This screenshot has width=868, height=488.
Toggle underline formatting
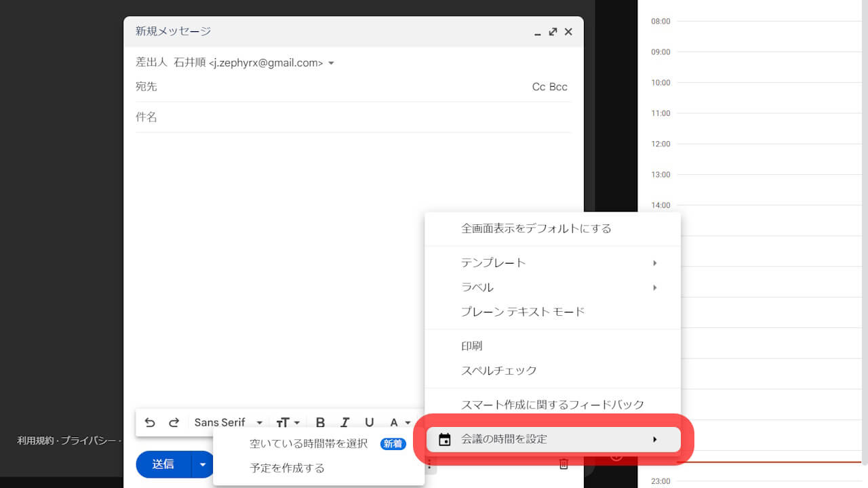coord(370,422)
